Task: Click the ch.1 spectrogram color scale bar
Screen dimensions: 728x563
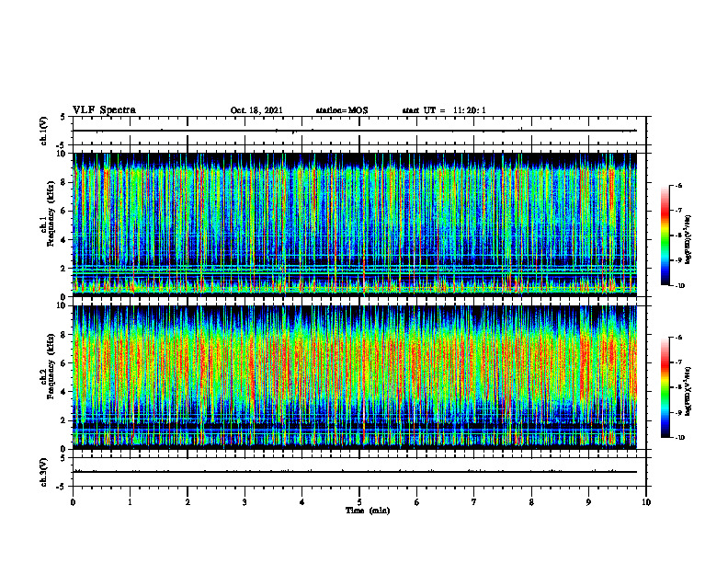Action: tap(665, 236)
